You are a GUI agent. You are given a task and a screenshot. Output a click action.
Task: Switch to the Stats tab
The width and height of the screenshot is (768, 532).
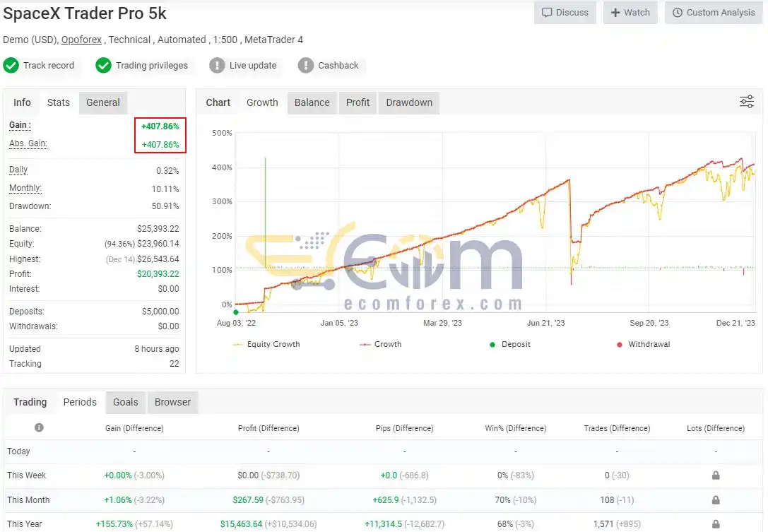coord(58,102)
